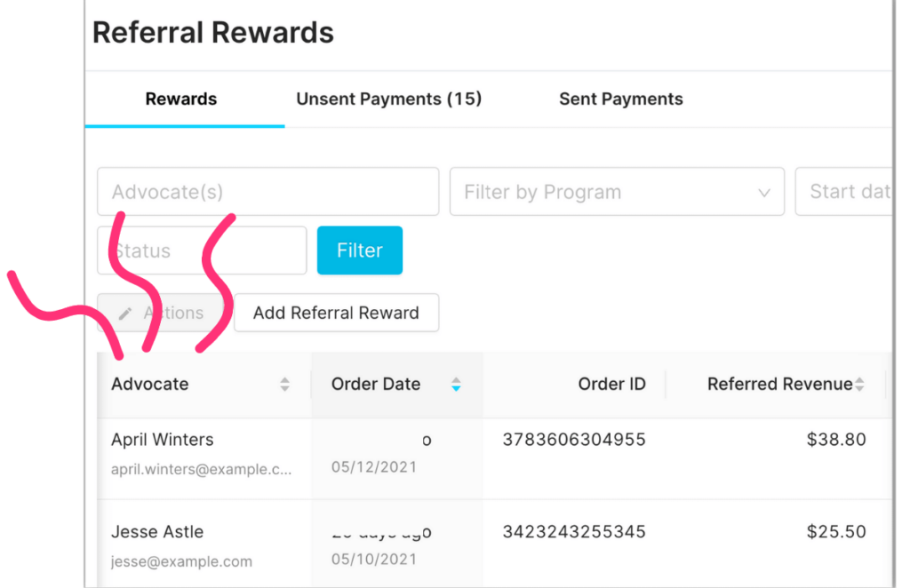The height and width of the screenshot is (588, 910).
Task: Click the blue Filter button
Action: [x=360, y=250]
